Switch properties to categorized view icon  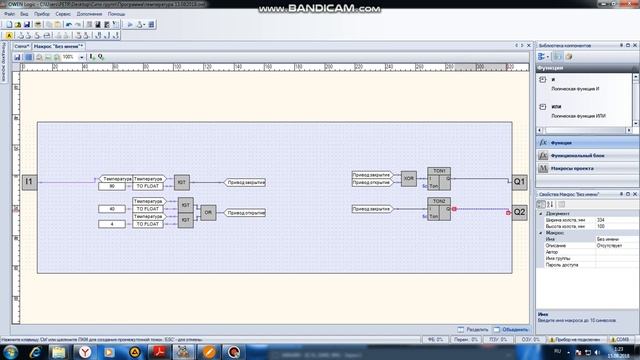point(541,204)
